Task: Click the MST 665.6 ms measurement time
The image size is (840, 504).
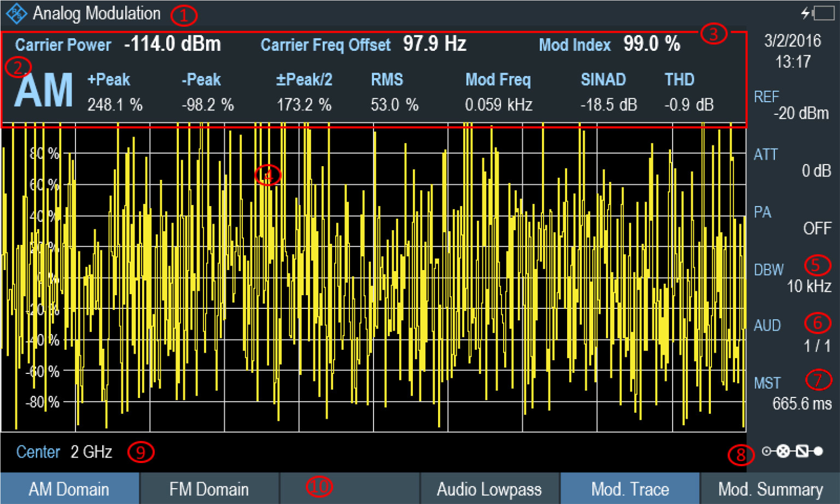Action: (792, 393)
